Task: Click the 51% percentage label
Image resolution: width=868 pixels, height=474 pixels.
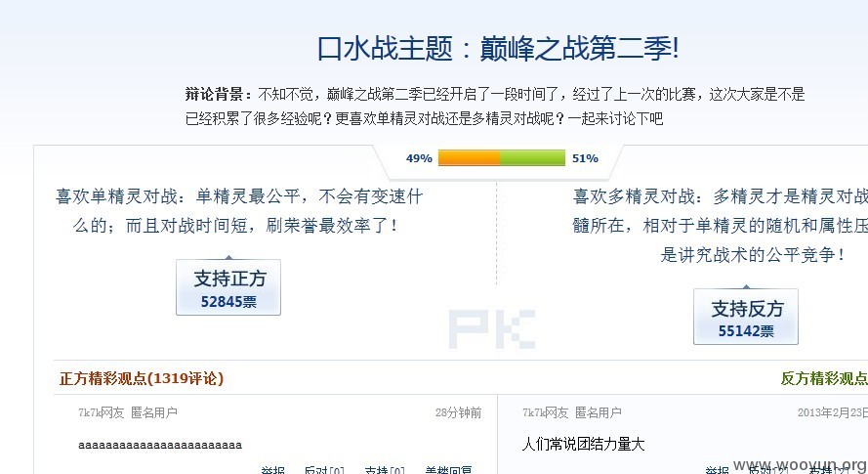Action: (585, 158)
